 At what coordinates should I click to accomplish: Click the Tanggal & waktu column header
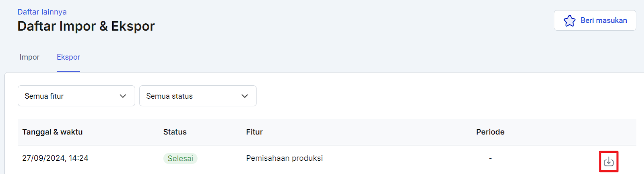52,132
